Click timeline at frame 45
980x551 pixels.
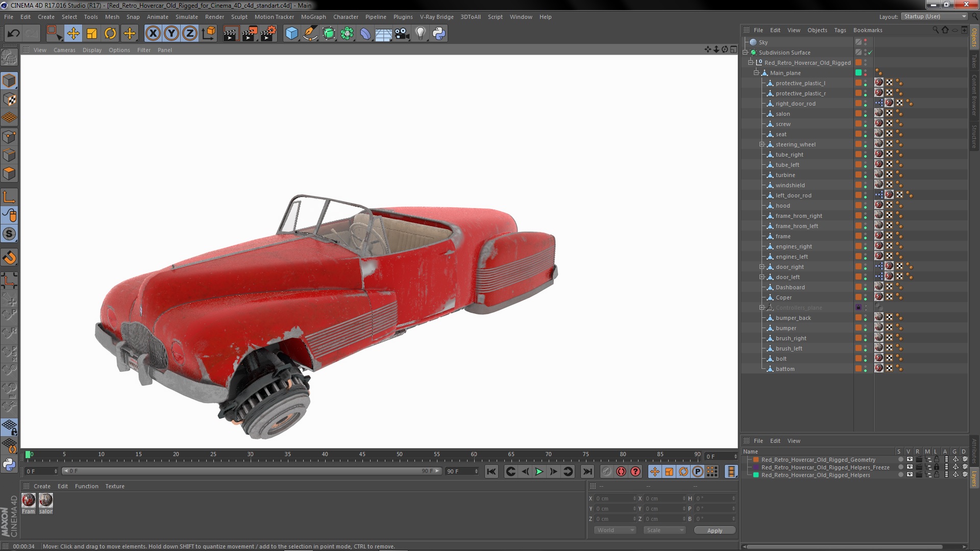point(362,456)
